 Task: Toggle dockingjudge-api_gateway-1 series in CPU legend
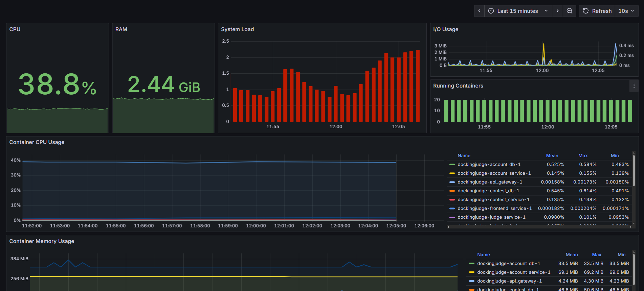(490, 182)
